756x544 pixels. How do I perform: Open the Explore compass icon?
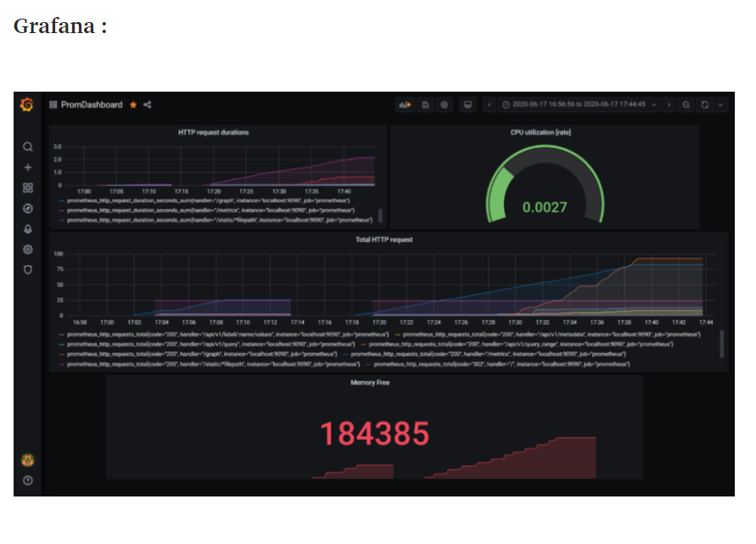(28, 208)
